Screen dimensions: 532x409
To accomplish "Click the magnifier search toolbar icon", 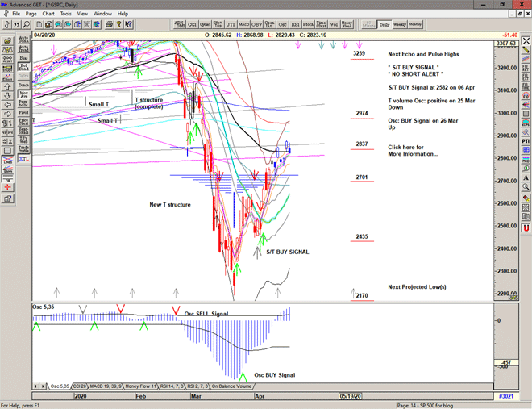I will pos(27,24).
